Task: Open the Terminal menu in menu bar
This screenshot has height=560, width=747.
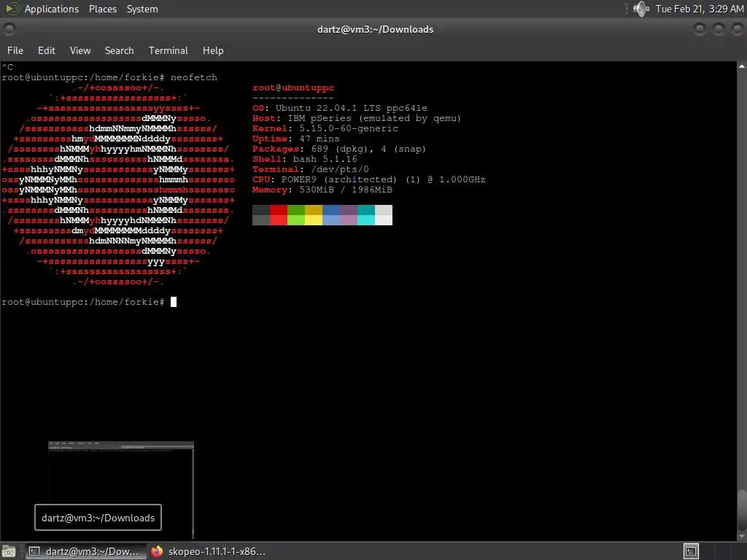Action: pyautogui.click(x=169, y=50)
